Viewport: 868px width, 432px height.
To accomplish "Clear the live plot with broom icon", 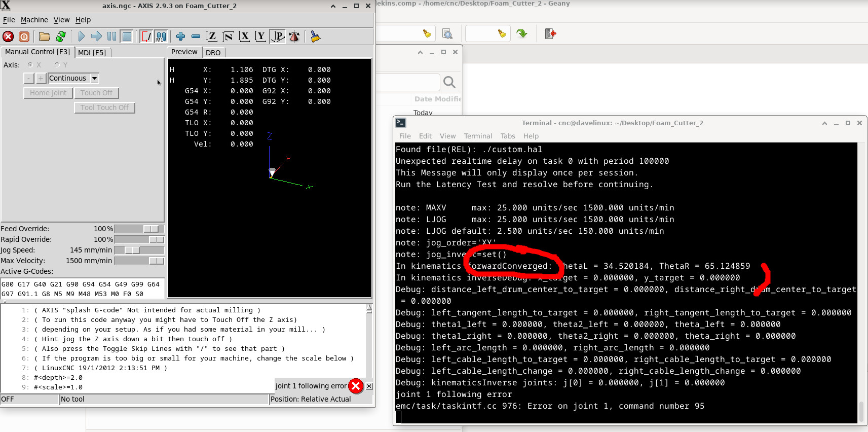I will (x=315, y=37).
